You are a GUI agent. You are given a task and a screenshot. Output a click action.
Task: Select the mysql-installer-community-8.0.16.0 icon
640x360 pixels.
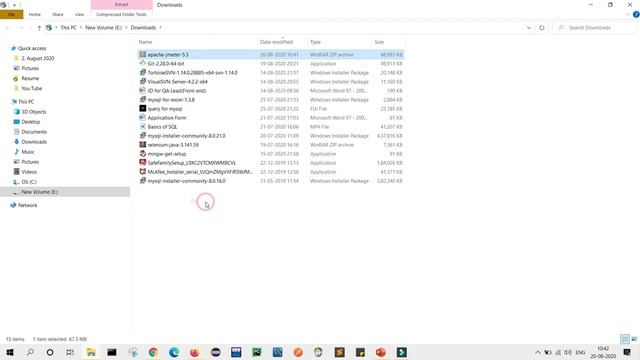(x=142, y=180)
